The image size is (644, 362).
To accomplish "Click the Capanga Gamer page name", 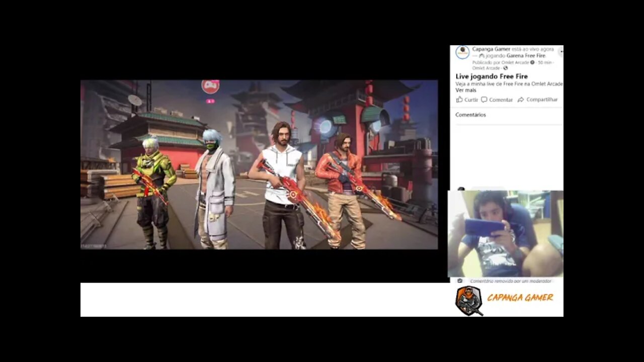I will [491, 49].
